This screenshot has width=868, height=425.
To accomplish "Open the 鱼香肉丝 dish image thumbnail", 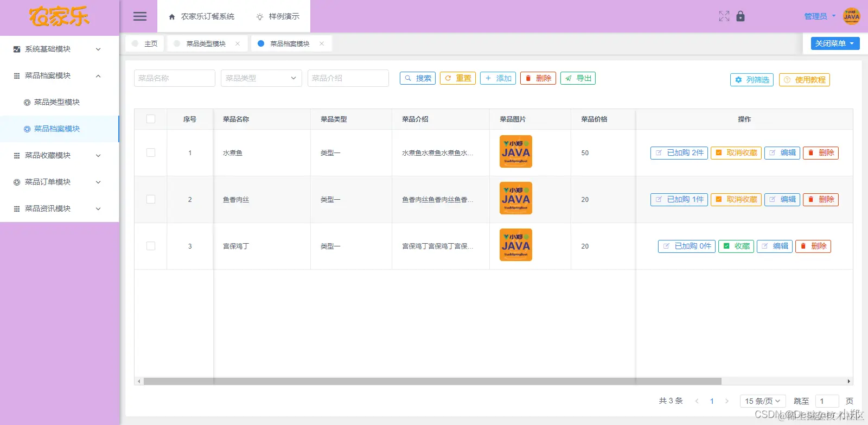I will pos(516,198).
